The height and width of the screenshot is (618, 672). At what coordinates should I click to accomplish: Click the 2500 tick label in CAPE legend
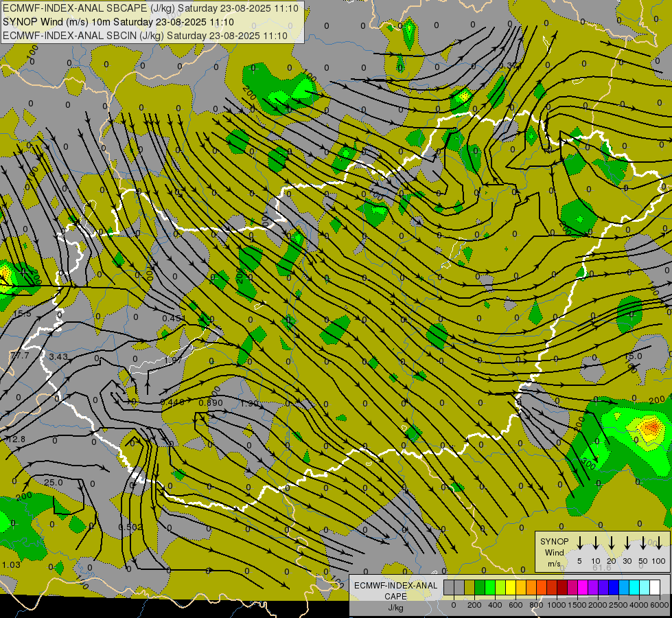(x=618, y=605)
